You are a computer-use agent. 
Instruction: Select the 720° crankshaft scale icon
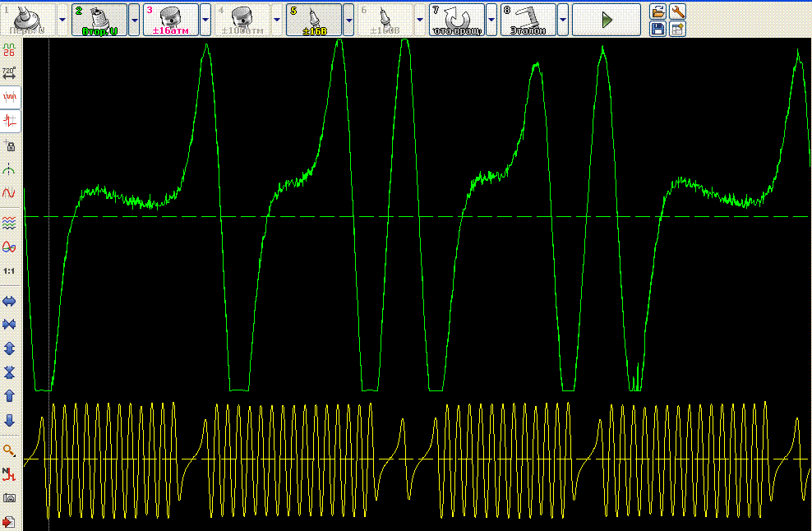click(x=11, y=73)
